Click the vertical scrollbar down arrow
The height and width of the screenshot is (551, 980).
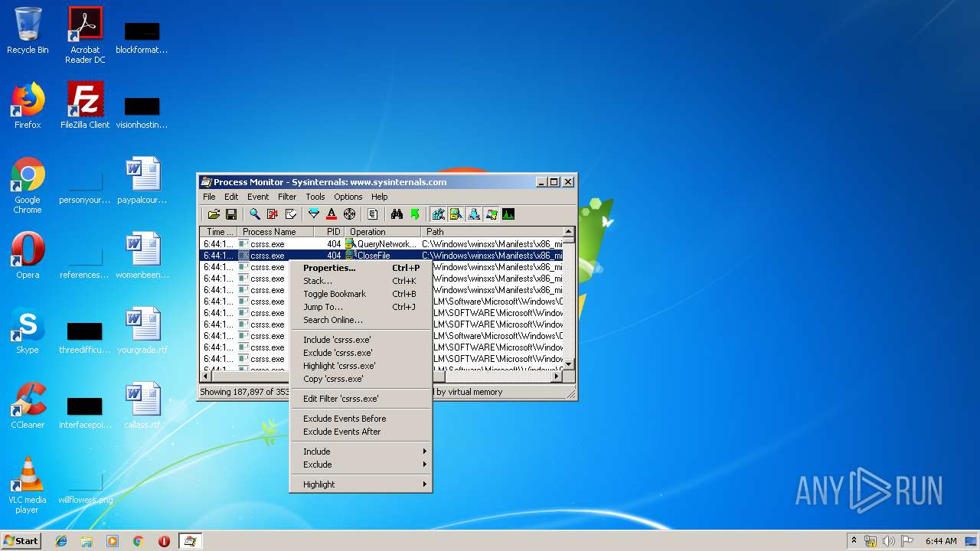[x=568, y=364]
